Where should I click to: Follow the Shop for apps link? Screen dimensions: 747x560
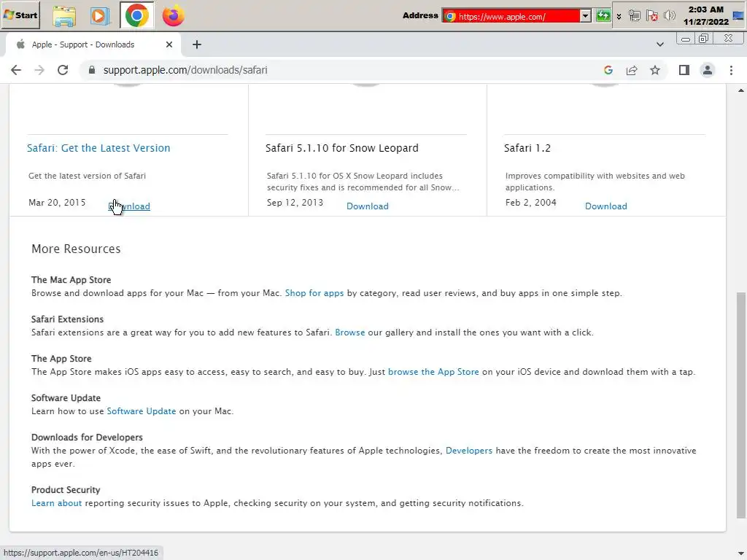tap(314, 293)
